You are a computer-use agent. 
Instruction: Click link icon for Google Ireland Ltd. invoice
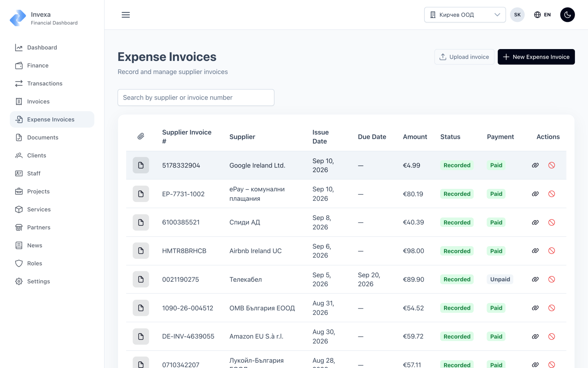535,165
